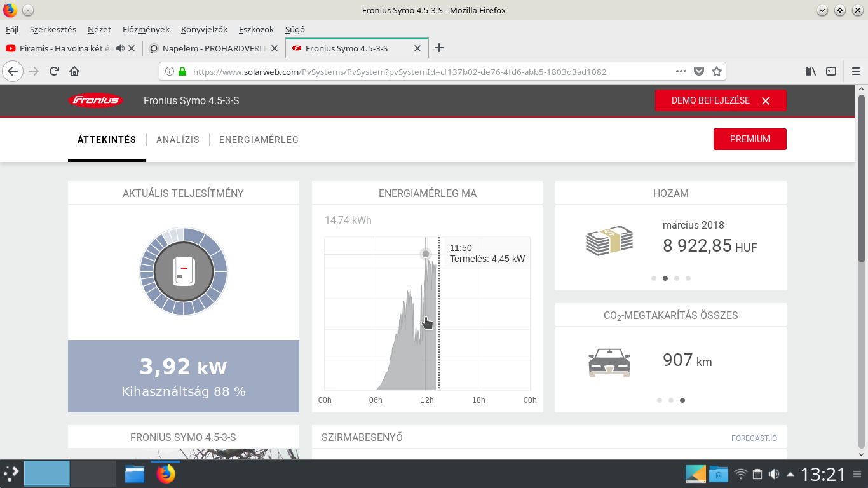Open the Firefox library icon
The height and width of the screenshot is (488, 868).
pyautogui.click(x=811, y=71)
